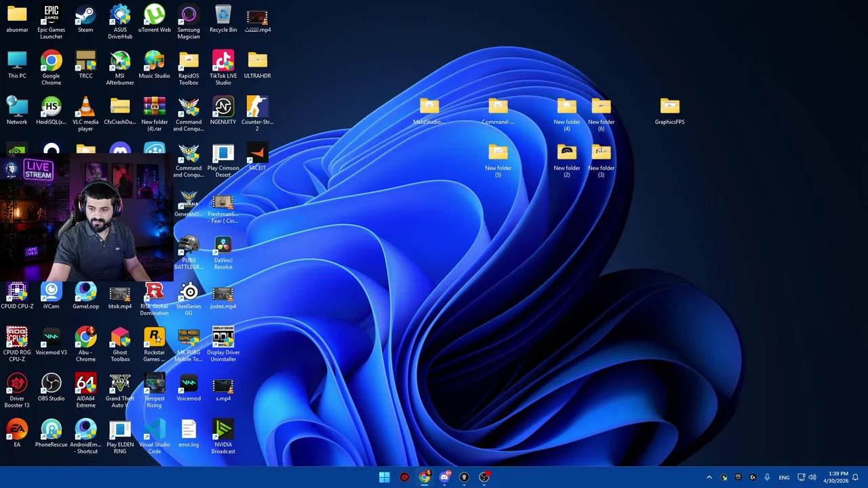Select the New folder (5) icon
The width and height of the screenshot is (868, 488).
(498, 161)
